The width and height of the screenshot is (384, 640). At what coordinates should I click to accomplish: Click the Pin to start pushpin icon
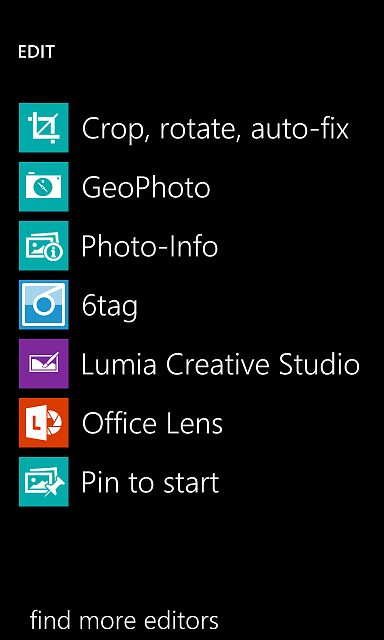point(44,482)
